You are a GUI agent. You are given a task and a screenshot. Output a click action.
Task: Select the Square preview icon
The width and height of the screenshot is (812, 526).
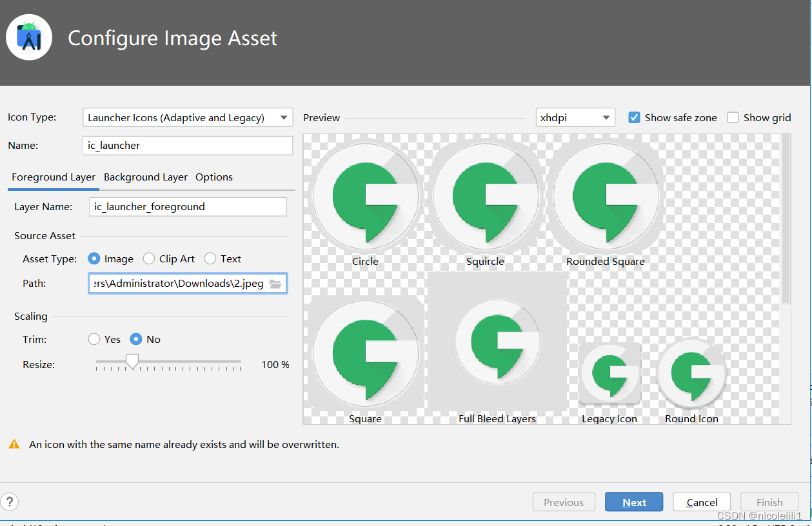[365, 353]
